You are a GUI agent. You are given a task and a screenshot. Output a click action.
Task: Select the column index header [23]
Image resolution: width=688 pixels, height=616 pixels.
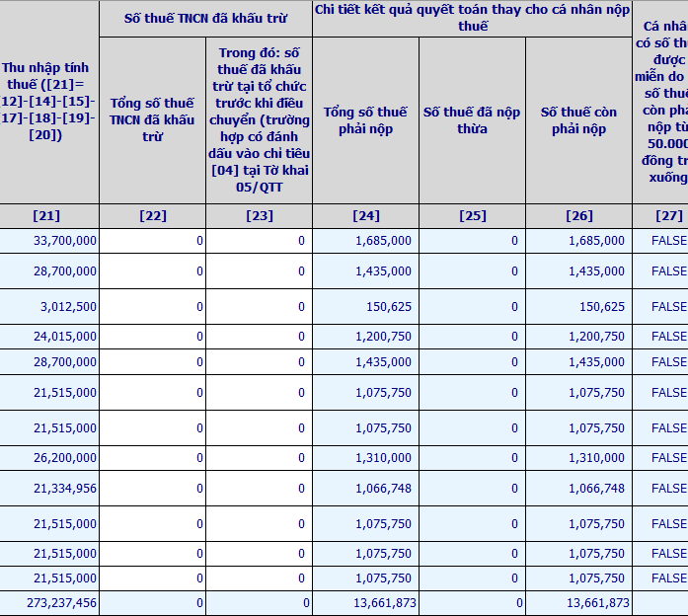click(260, 216)
